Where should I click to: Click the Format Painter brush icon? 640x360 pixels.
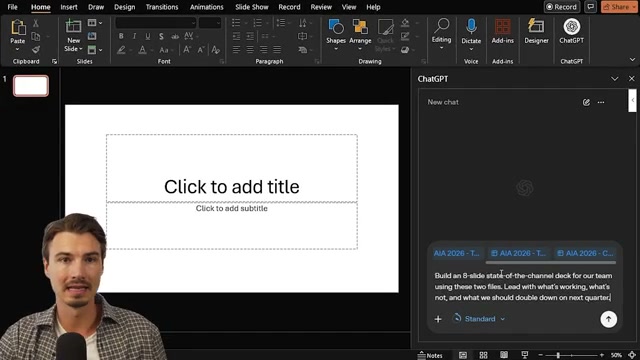pos(36,50)
